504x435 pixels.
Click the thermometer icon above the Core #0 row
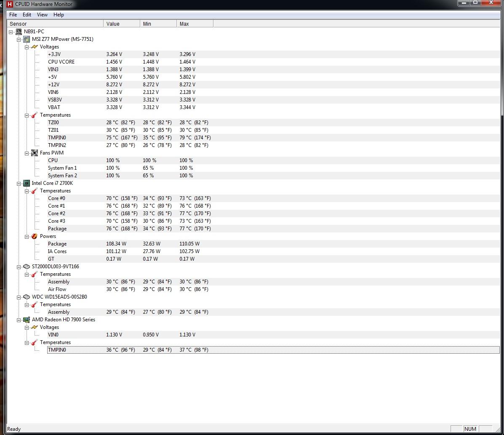click(35, 191)
